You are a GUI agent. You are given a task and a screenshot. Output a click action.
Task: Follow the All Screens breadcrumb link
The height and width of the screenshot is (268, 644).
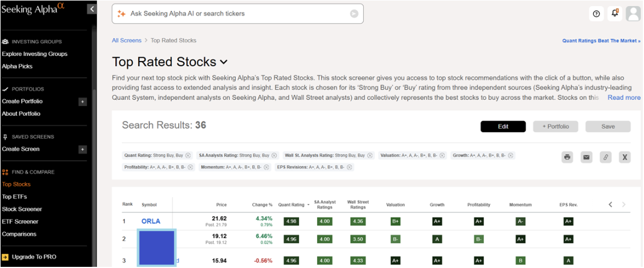(x=126, y=40)
